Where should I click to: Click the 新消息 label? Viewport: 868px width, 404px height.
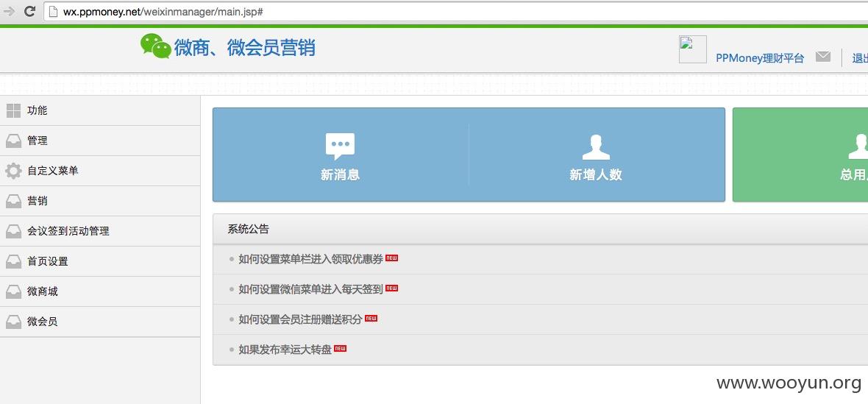(340, 175)
